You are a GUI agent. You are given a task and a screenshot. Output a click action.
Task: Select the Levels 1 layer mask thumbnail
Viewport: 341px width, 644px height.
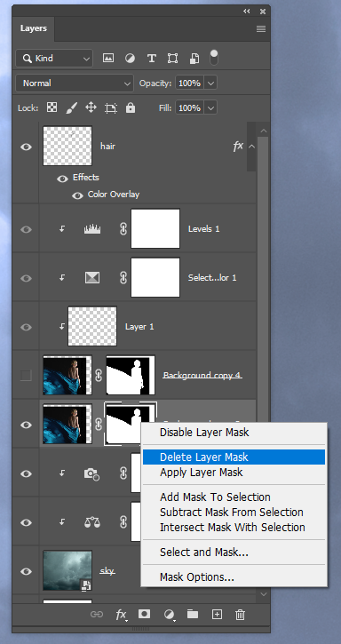155,229
